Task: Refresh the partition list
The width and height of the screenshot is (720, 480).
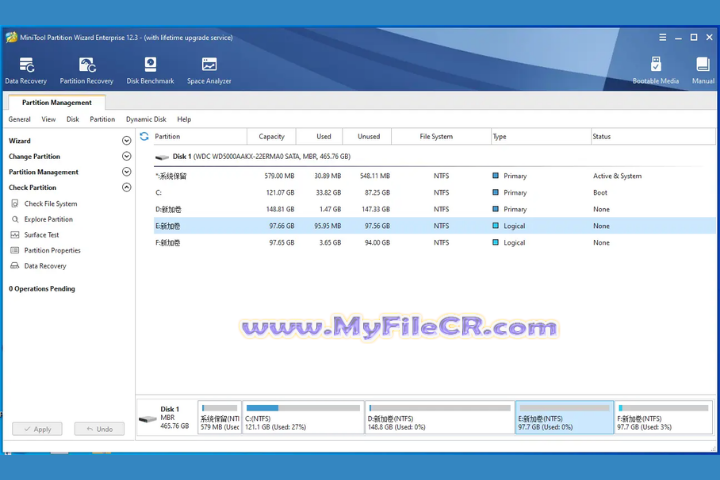Action: point(144,136)
